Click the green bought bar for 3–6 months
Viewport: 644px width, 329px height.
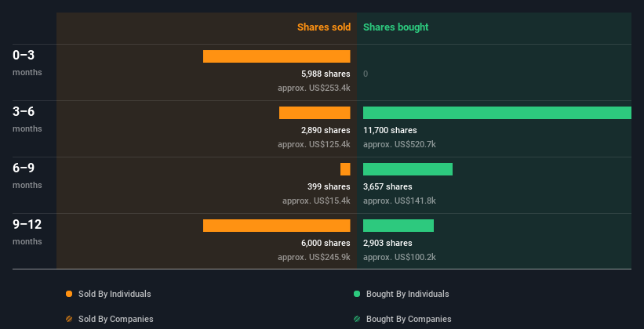(x=497, y=113)
